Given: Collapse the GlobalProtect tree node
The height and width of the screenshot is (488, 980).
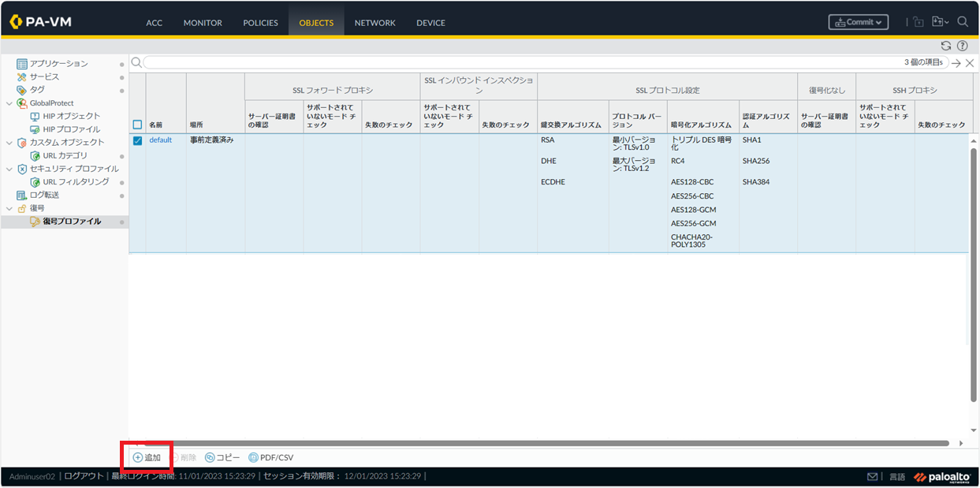Looking at the screenshot, I should [x=9, y=103].
